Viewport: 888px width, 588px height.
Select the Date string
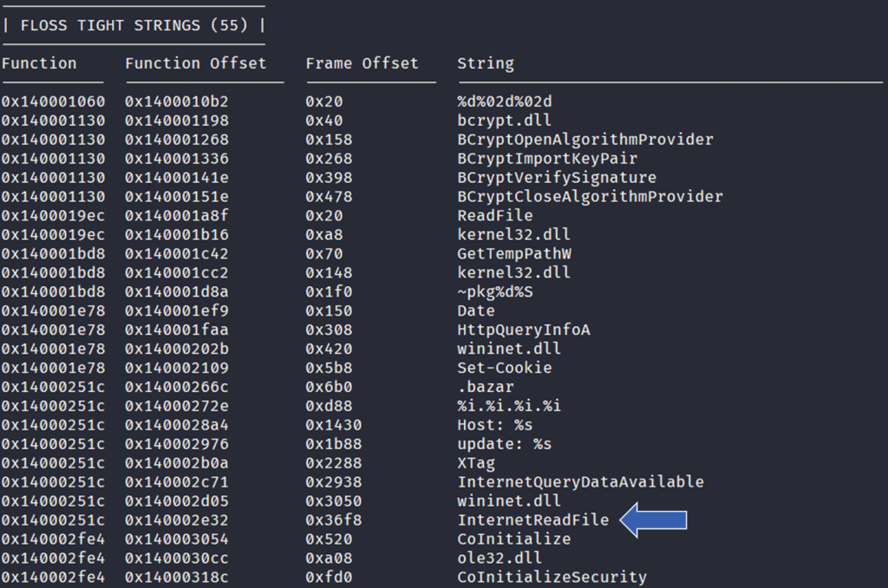476,311
